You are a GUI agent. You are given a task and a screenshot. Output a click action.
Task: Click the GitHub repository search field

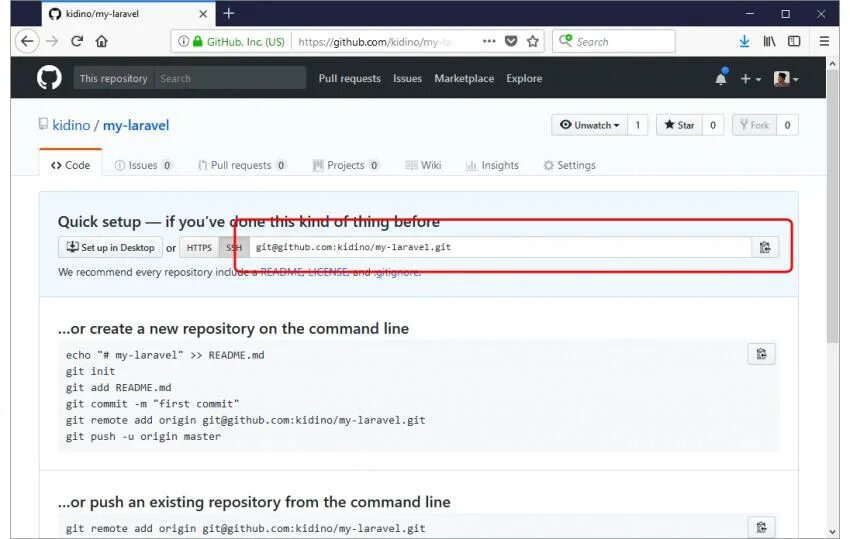click(x=230, y=78)
